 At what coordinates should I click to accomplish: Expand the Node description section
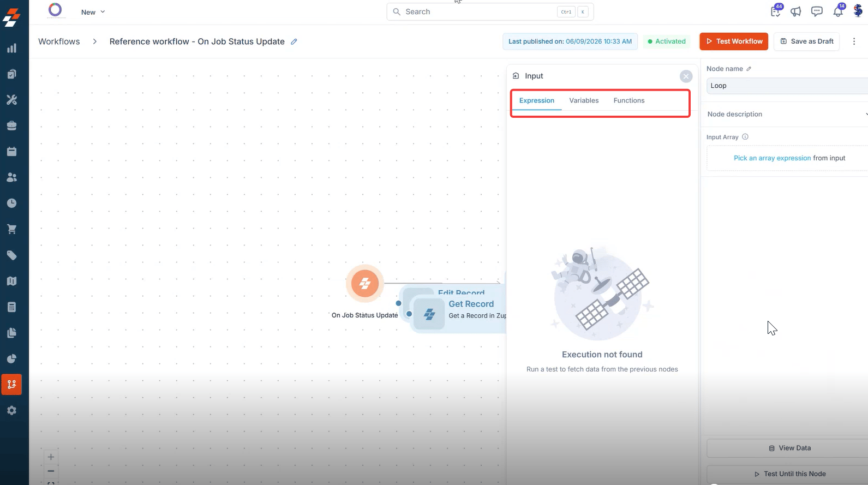[786, 114]
